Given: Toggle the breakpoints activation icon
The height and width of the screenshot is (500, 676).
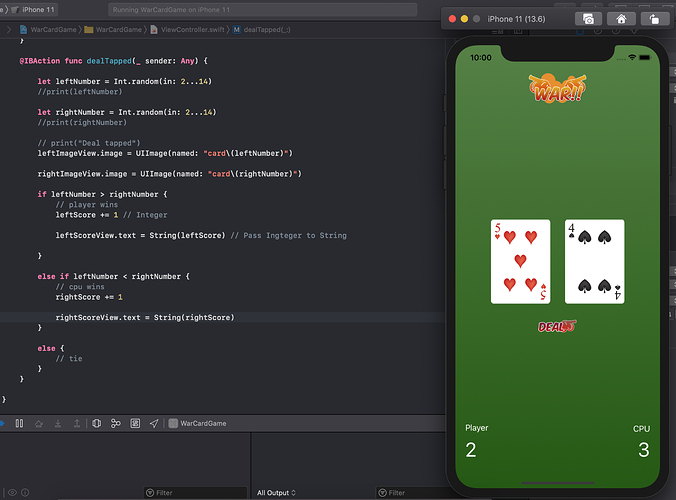Looking at the screenshot, I should (2, 423).
